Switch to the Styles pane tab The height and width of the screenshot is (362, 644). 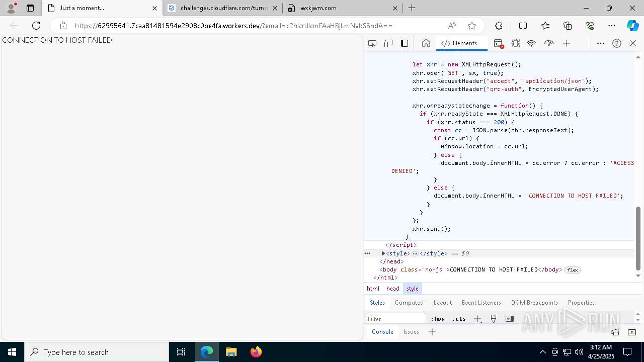(377, 303)
